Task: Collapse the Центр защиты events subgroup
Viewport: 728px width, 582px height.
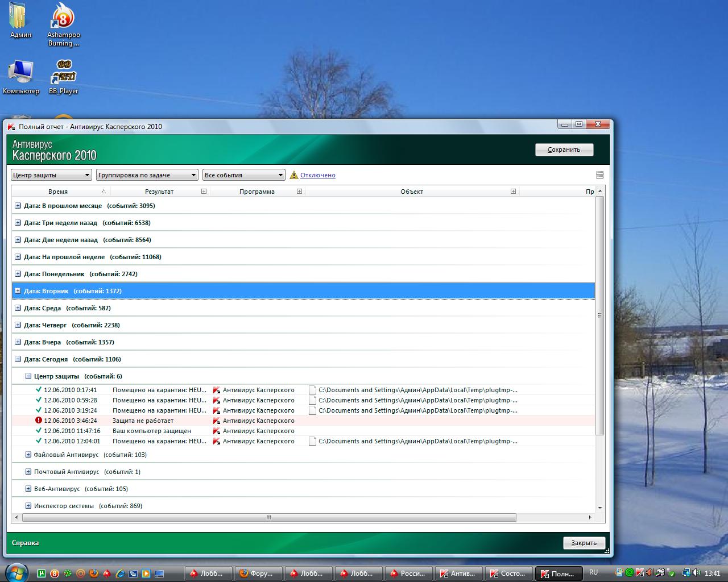Action: pos(28,376)
